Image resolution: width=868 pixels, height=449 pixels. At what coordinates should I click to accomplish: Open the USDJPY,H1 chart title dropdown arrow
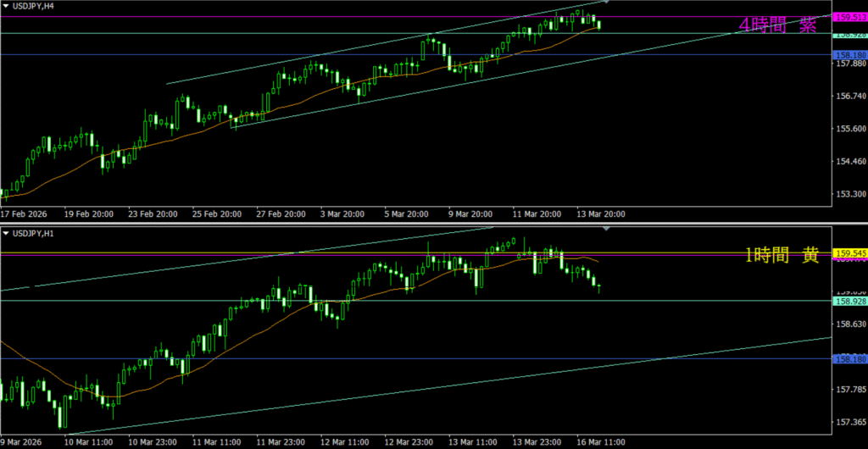pyautogui.click(x=7, y=231)
